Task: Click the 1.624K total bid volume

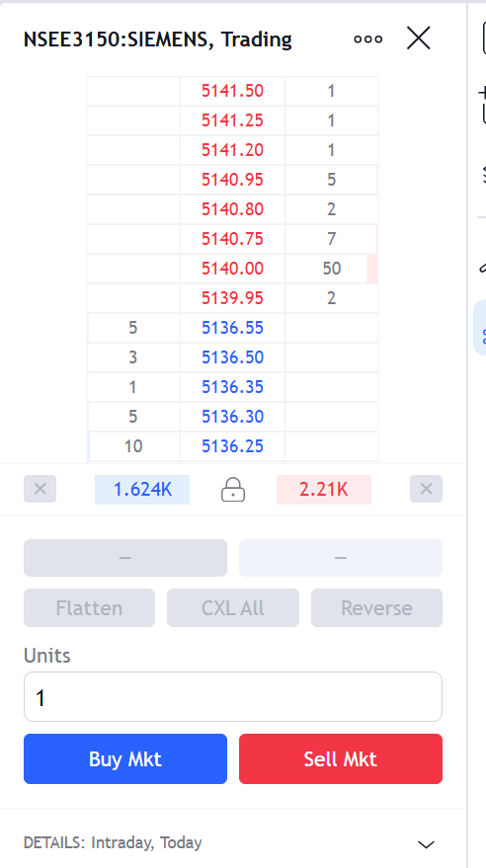Action: 142,490
